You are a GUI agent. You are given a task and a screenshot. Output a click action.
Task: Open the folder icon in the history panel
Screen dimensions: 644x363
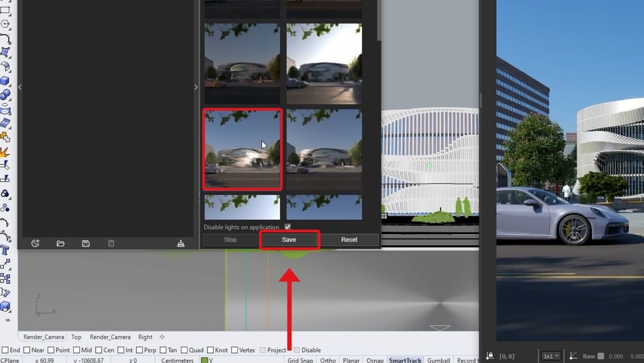[x=60, y=244]
